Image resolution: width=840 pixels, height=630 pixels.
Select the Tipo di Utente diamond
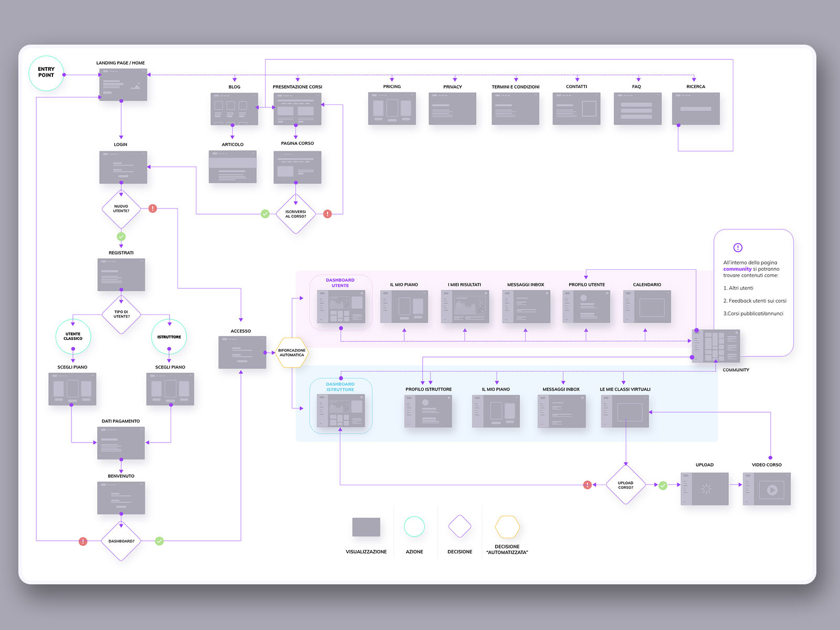click(x=121, y=314)
